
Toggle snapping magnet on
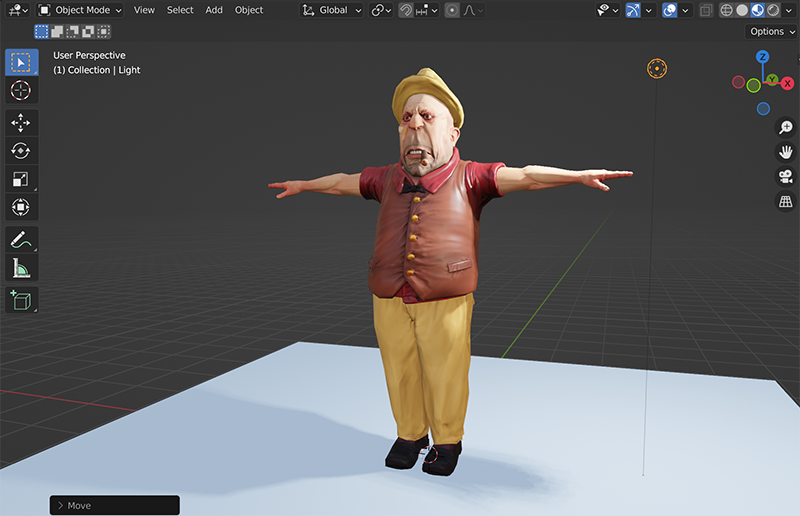(406, 10)
